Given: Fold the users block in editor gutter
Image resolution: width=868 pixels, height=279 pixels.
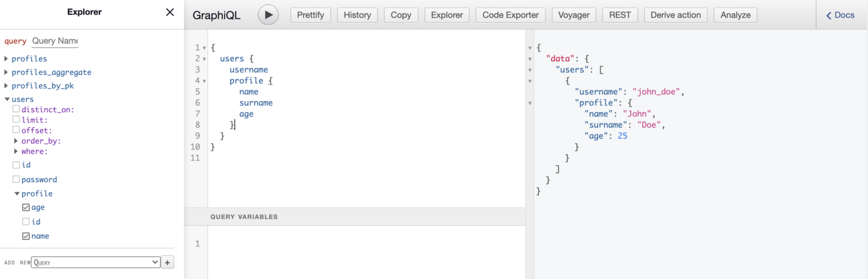Looking at the screenshot, I should (204, 59).
